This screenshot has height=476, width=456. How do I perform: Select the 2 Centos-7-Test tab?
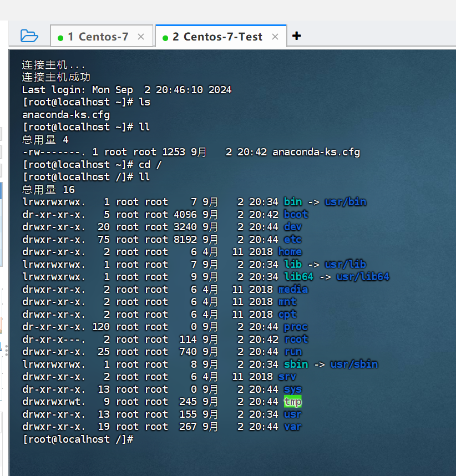pyautogui.click(x=217, y=37)
